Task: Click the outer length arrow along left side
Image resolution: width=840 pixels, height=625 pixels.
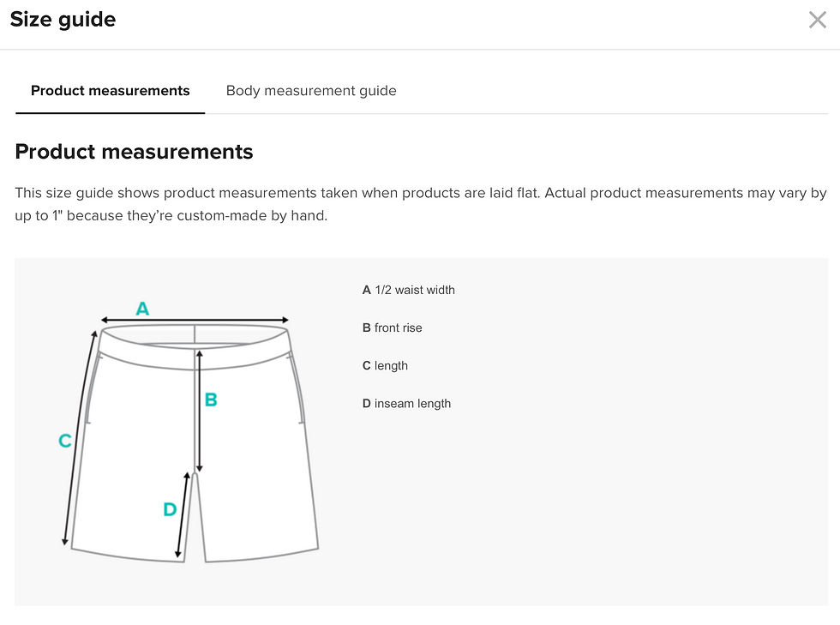Action: coord(79,437)
